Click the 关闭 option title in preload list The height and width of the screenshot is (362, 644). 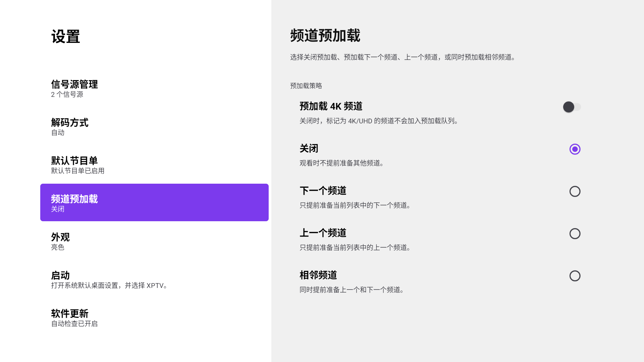tap(309, 148)
